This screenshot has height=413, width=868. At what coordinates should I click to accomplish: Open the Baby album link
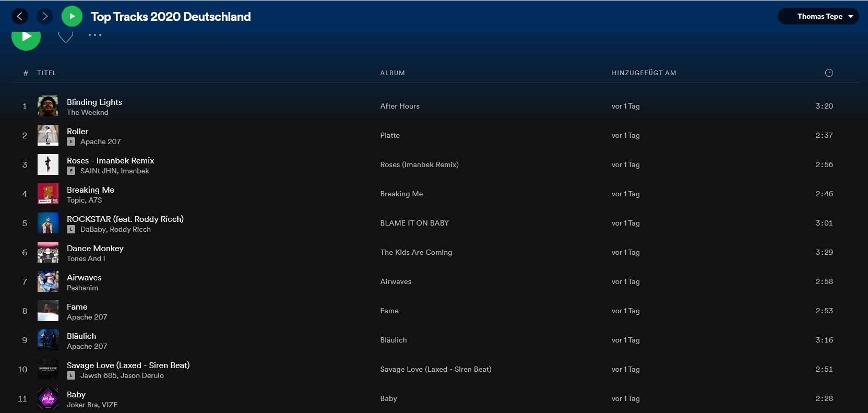point(388,398)
